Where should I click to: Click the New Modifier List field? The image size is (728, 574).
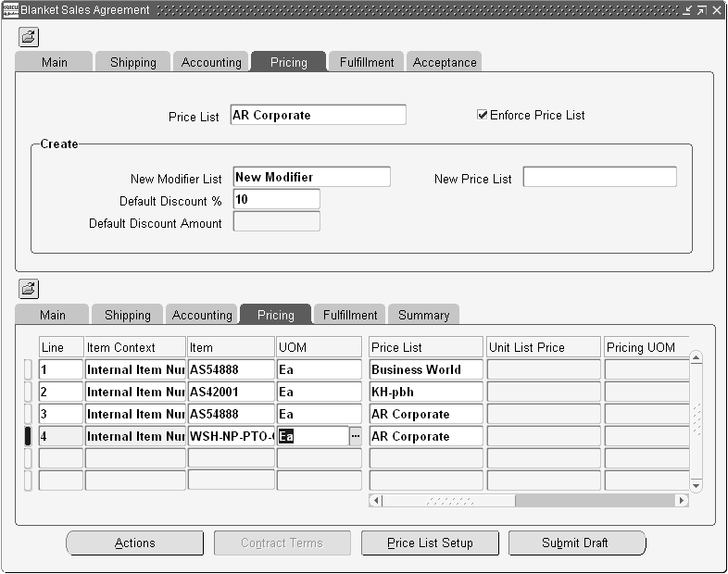point(311,177)
